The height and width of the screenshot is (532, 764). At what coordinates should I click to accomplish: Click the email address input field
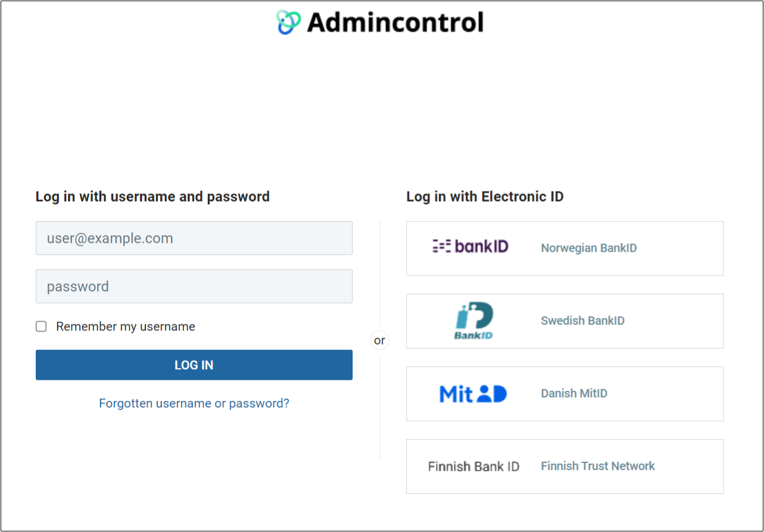tap(194, 237)
